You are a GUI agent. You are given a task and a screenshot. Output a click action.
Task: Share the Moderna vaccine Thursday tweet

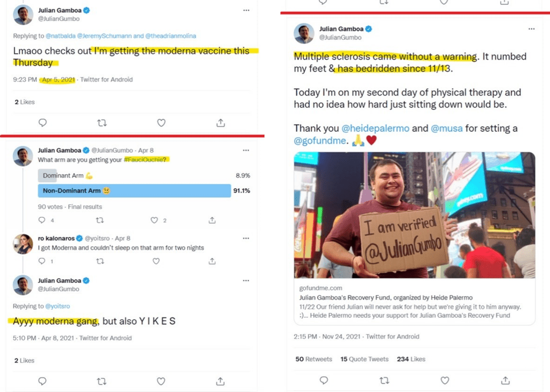[x=220, y=123]
